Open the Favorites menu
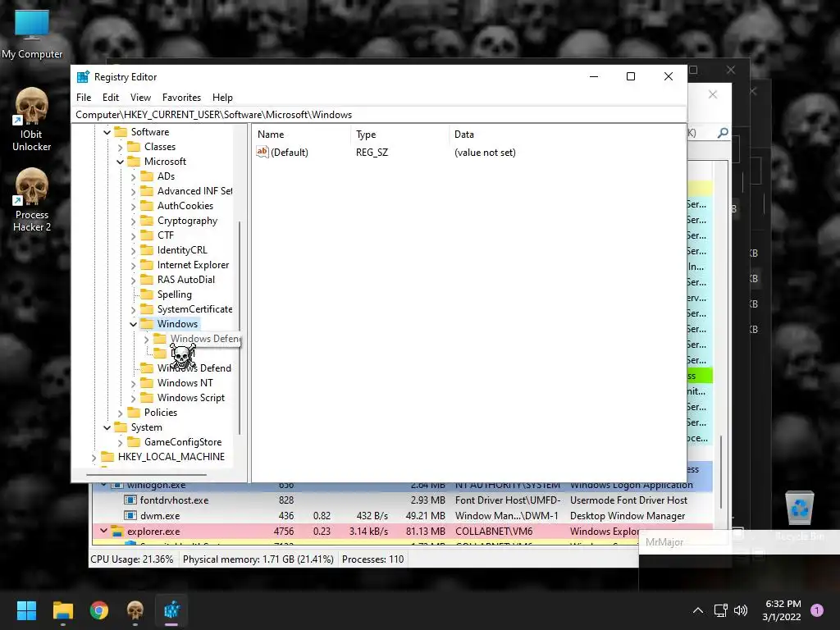Image resolution: width=840 pixels, height=630 pixels. click(181, 98)
